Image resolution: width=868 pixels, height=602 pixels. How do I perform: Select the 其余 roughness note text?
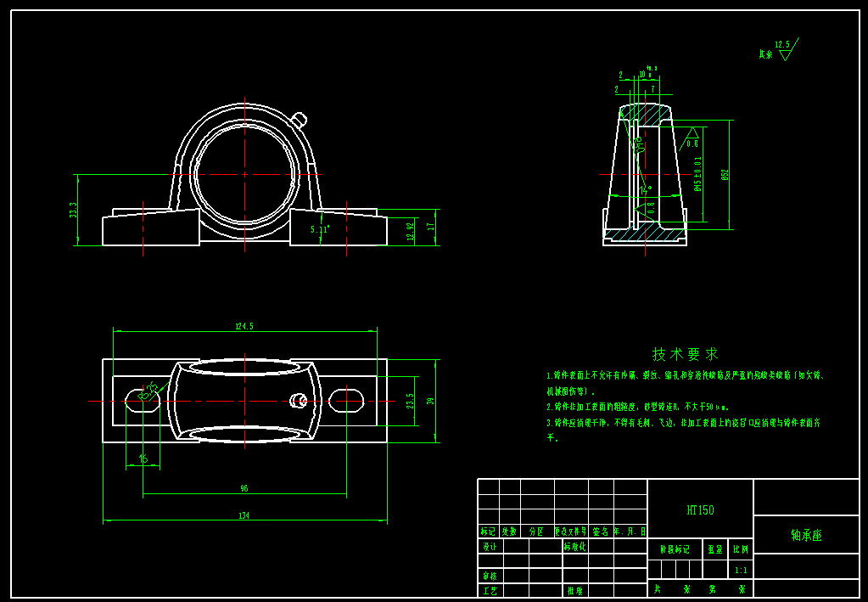[766, 55]
